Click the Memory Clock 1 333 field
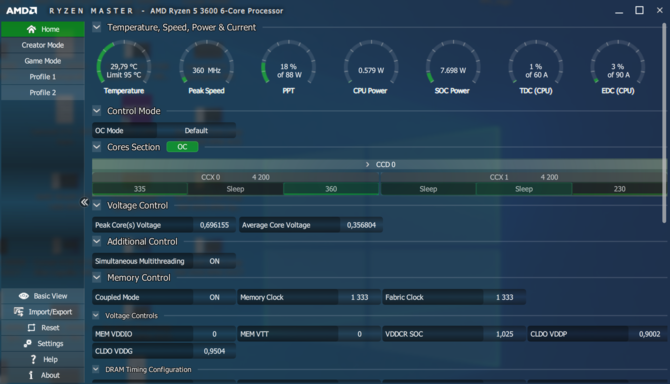The height and width of the screenshot is (384, 670). tap(309, 297)
